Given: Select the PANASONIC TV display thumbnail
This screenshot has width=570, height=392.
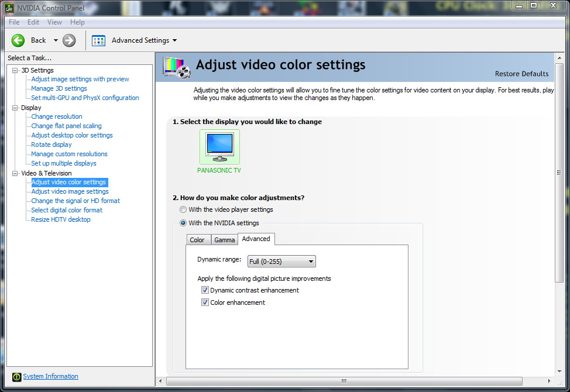Looking at the screenshot, I should 219,147.
